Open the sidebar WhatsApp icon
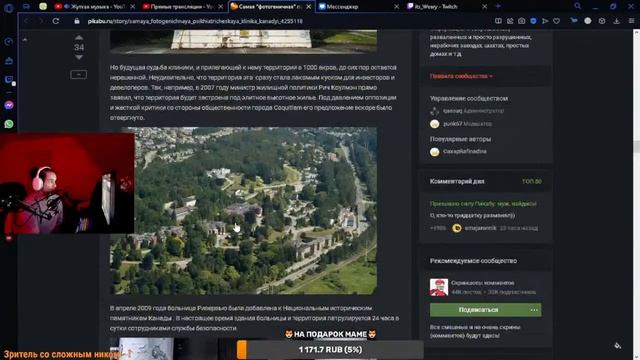The height and width of the screenshot is (360, 640). (x=9, y=124)
